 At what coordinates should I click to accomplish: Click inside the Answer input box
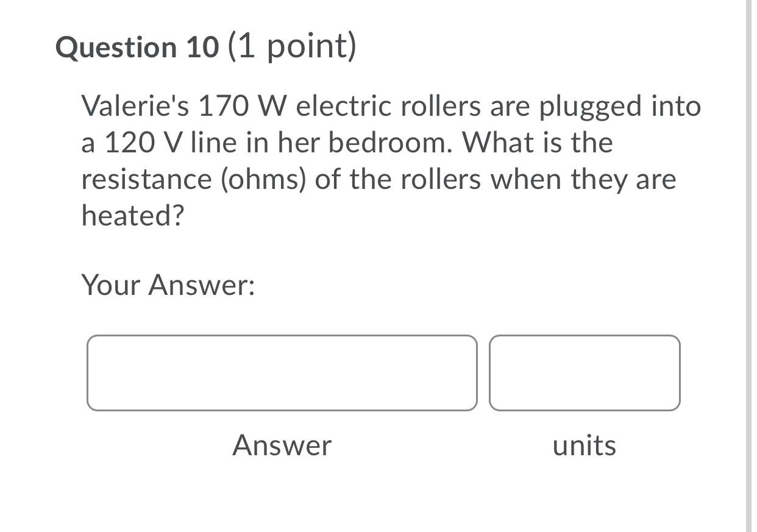[x=282, y=372]
